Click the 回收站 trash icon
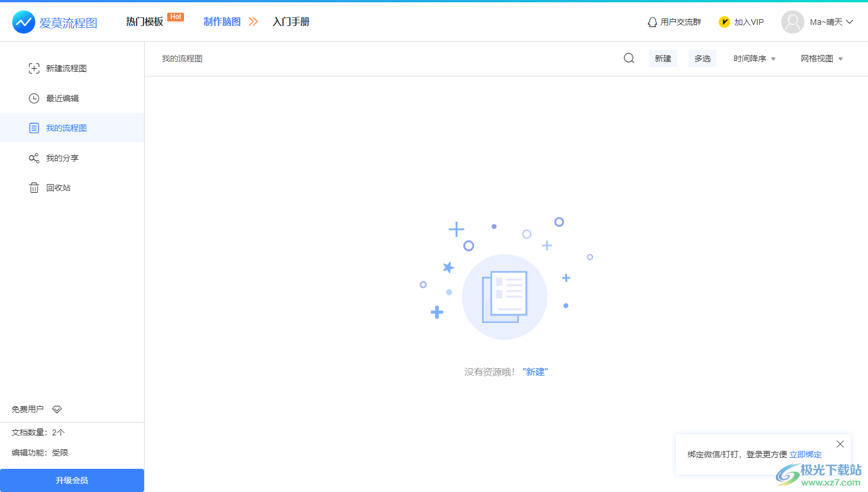Viewport: 868px width, 492px height. coord(34,188)
